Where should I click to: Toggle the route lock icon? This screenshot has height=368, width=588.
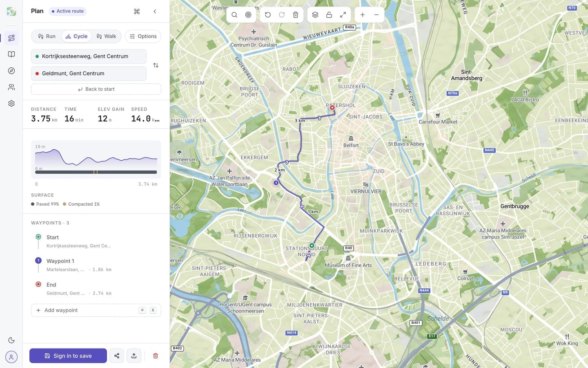click(329, 15)
